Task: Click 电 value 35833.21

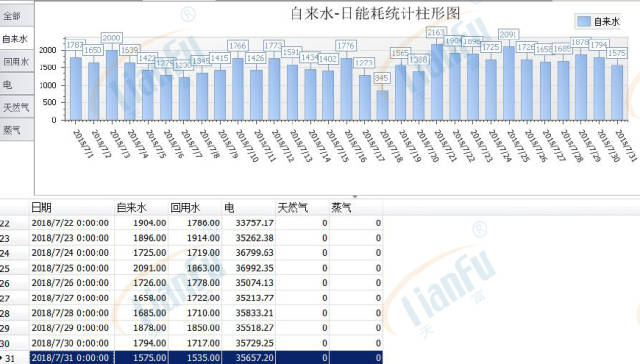Action: coord(249,313)
